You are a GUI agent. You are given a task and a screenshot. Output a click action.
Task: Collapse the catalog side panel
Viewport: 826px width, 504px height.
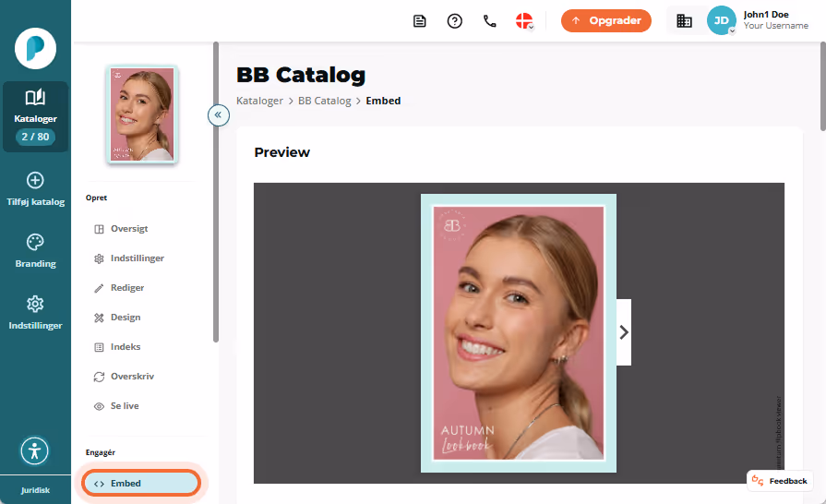(x=218, y=114)
